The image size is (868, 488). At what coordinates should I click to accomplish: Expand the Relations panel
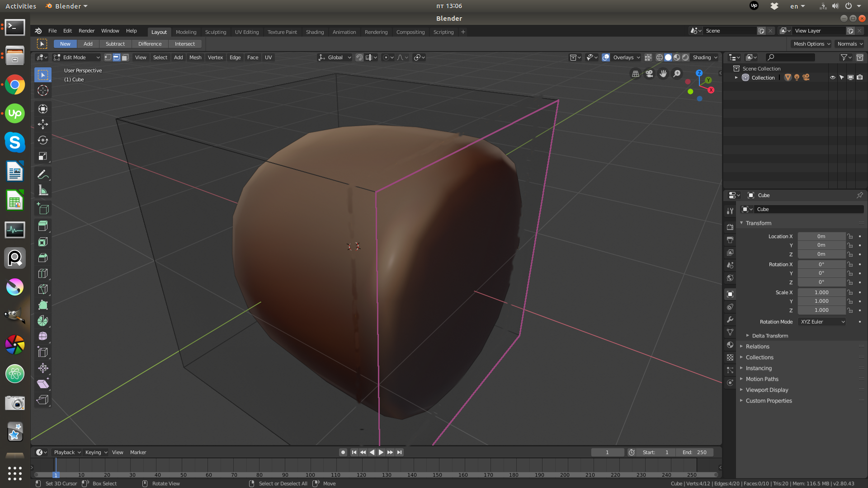pyautogui.click(x=757, y=347)
